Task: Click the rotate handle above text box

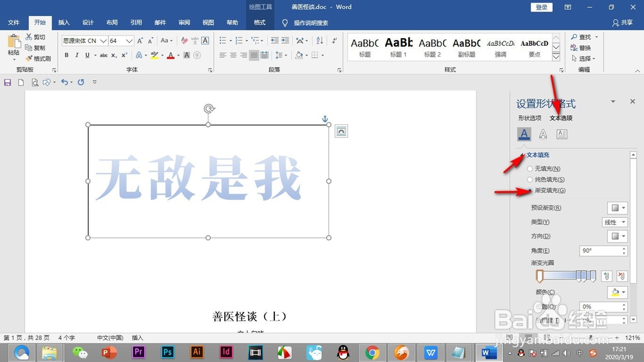Action: (209, 108)
